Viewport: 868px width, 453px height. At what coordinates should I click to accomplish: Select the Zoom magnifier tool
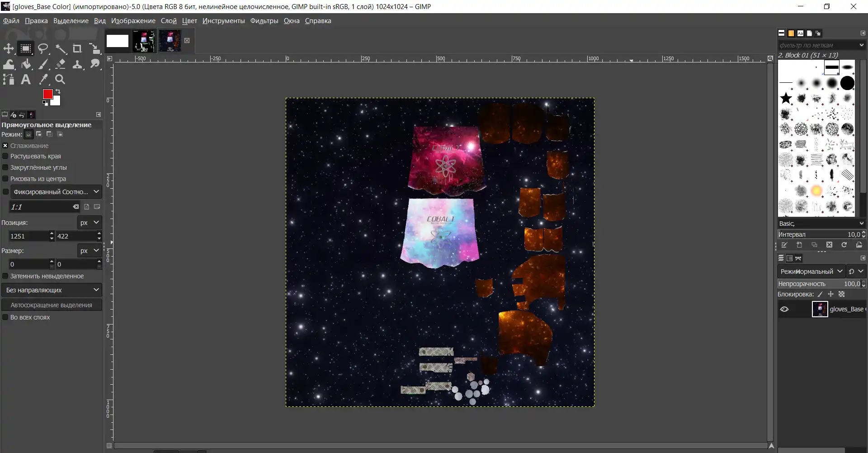(x=60, y=80)
